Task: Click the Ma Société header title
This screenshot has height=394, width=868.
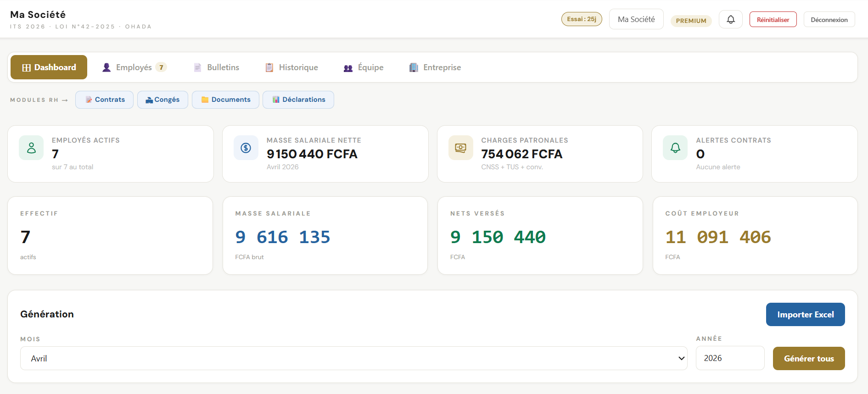Action: pyautogui.click(x=38, y=15)
